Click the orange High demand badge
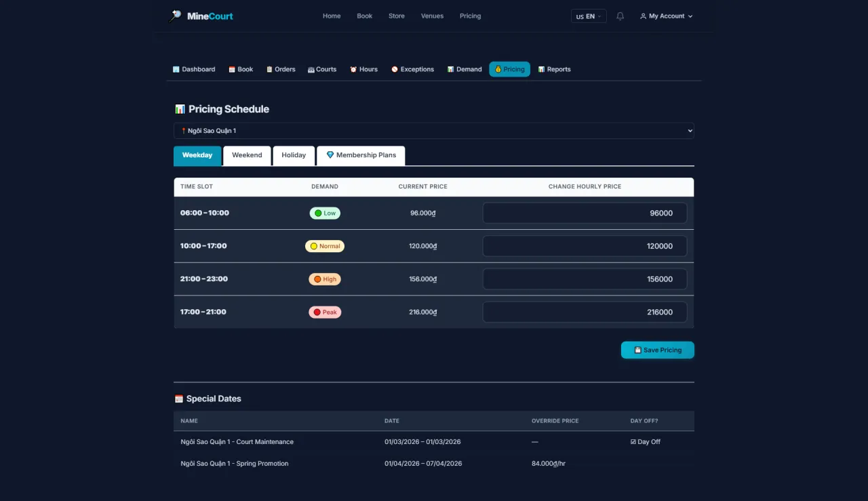 point(325,279)
